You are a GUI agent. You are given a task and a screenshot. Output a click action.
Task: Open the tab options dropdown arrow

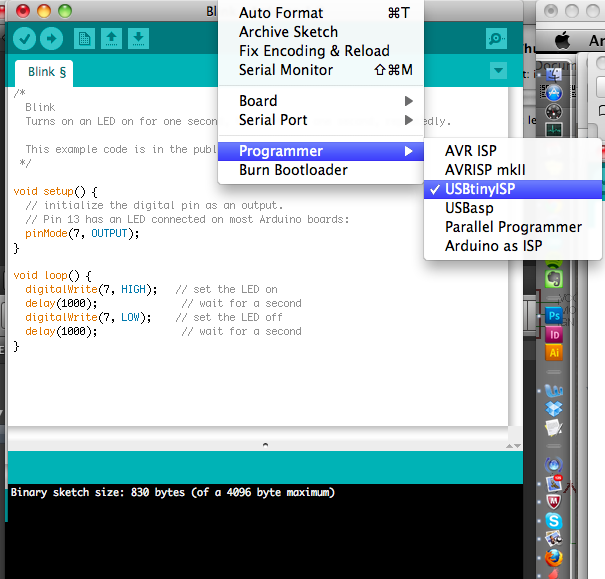click(499, 70)
